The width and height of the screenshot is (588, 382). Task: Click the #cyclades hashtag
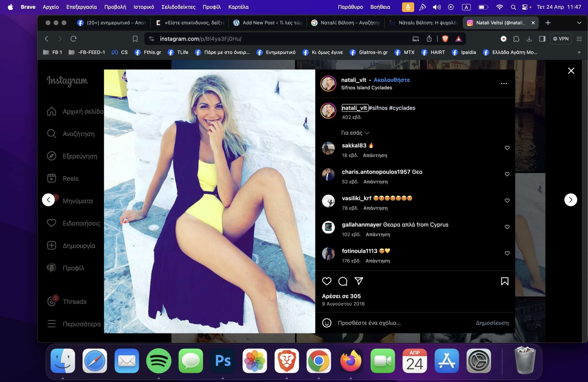click(402, 108)
